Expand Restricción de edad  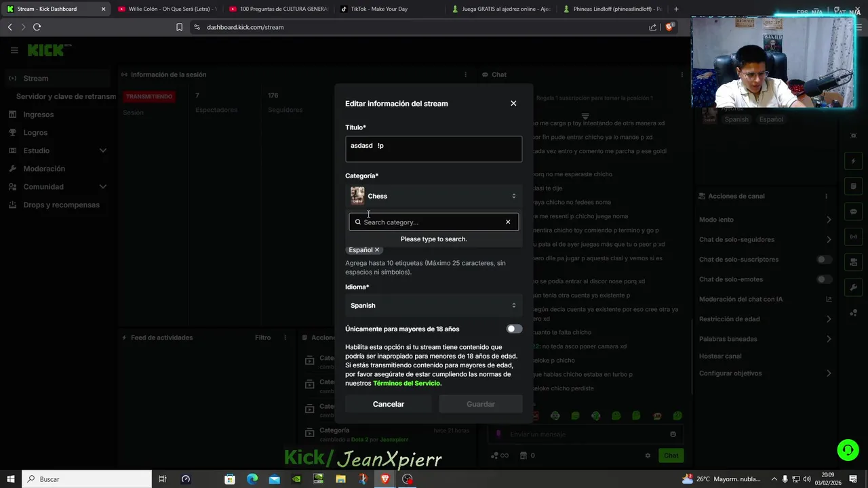tap(829, 319)
